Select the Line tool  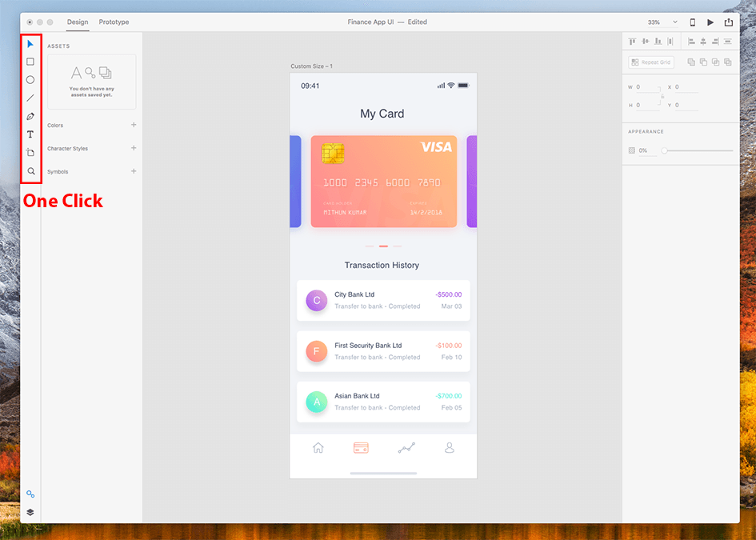tap(30, 98)
